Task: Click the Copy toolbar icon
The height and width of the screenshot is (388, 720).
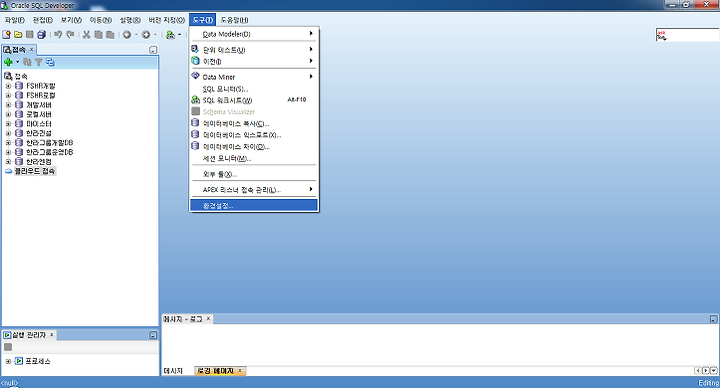Action: click(98, 34)
